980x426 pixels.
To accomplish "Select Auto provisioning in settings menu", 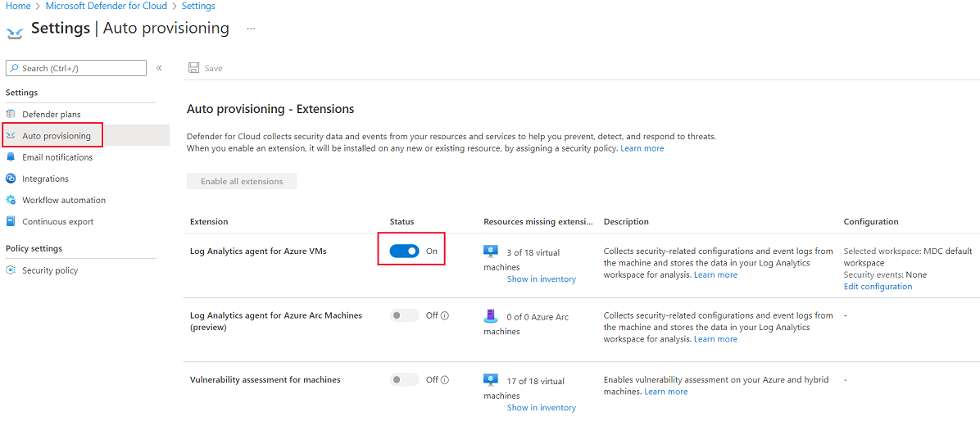I will [57, 135].
